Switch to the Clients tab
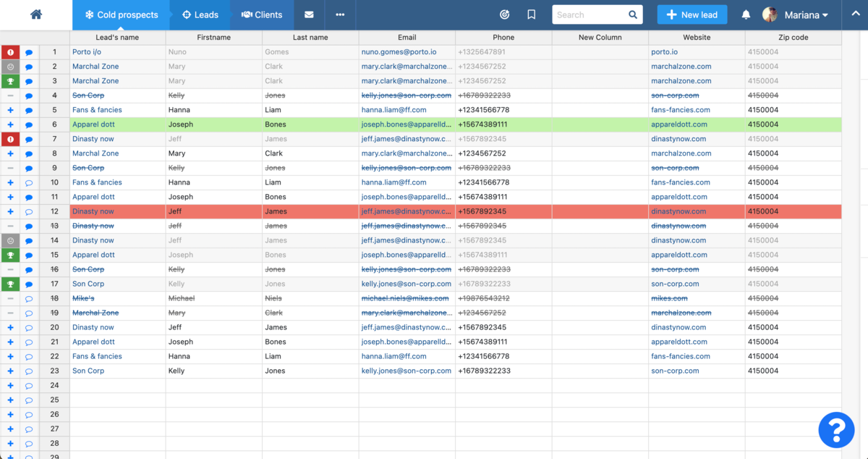The width and height of the screenshot is (868, 459). click(x=262, y=14)
